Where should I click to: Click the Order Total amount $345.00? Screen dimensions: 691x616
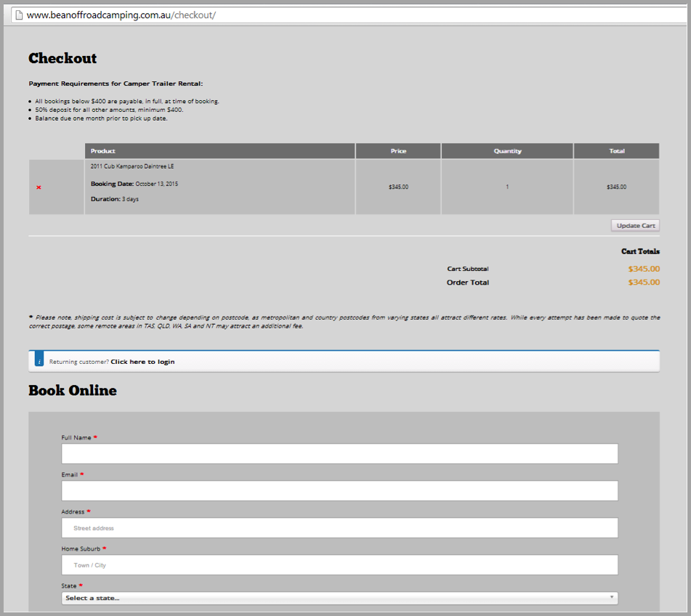tap(644, 283)
